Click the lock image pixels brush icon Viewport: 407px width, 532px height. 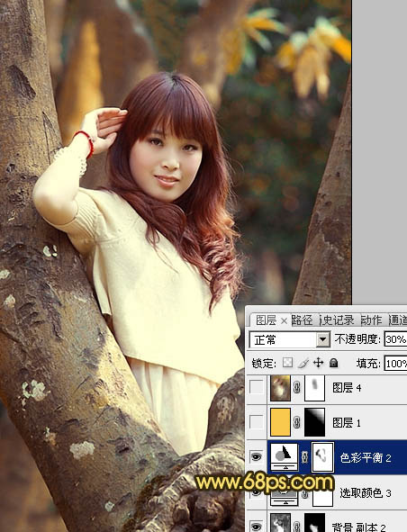coord(303,363)
